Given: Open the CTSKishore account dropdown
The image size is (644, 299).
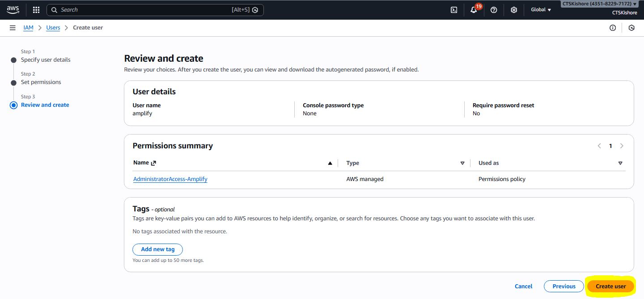Looking at the screenshot, I should pyautogui.click(x=599, y=4).
